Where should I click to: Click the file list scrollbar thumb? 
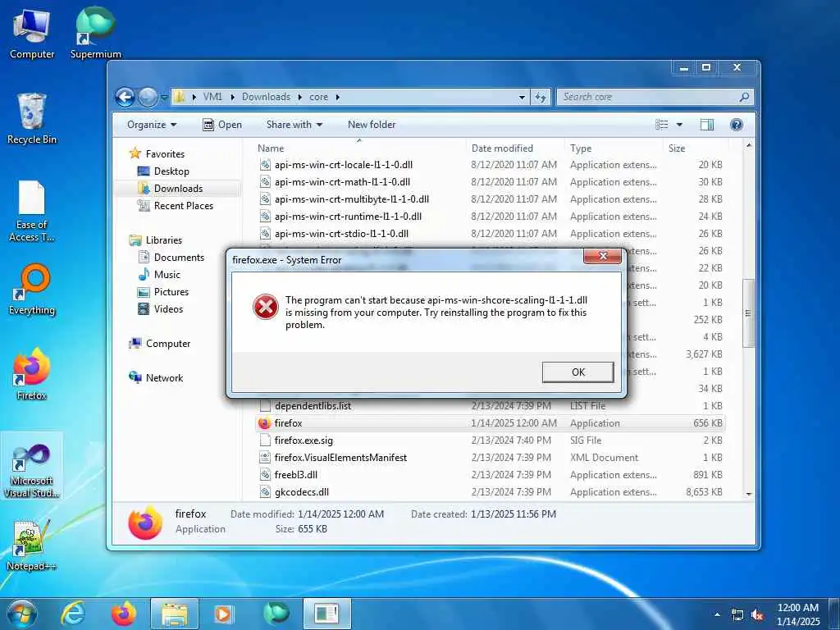[x=748, y=313]
